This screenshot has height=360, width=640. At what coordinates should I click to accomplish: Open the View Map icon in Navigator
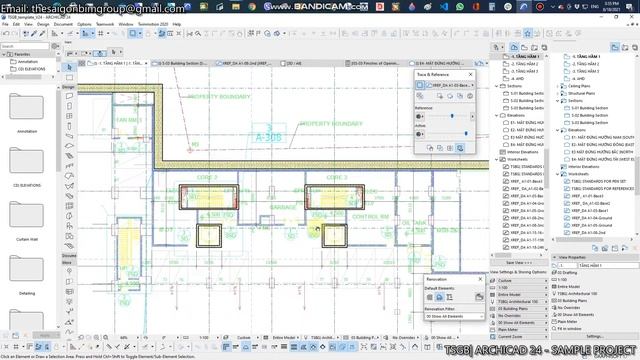(x=524, y=48)
